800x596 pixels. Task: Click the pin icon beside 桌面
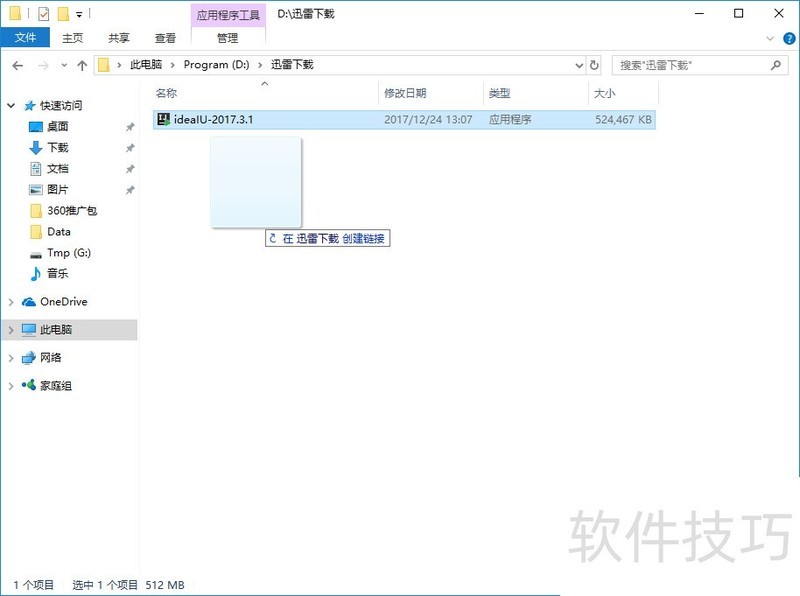point(130,127)
